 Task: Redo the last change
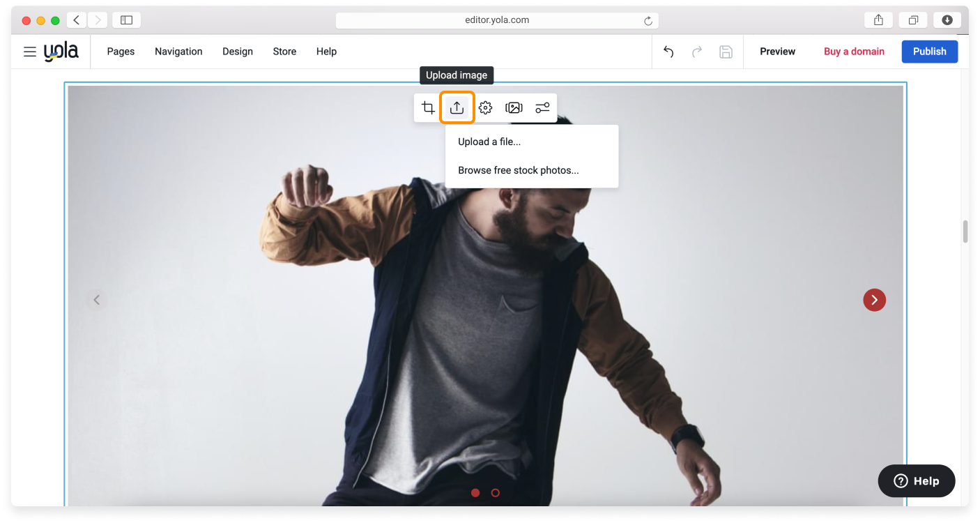point(696,52)
